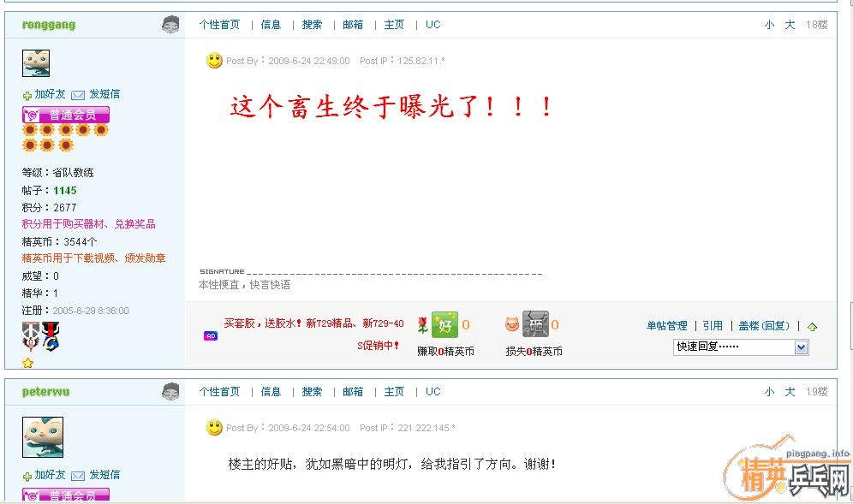The height and width of the screenshot is (504, 853).
Task: Click the grey face icon beside peterwu
Action: 170,391
